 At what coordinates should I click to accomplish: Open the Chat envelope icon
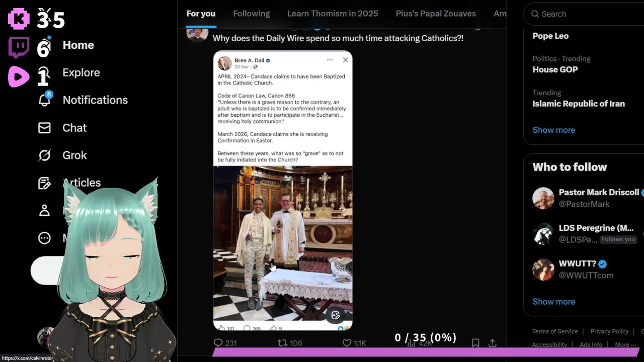point(44,128)
